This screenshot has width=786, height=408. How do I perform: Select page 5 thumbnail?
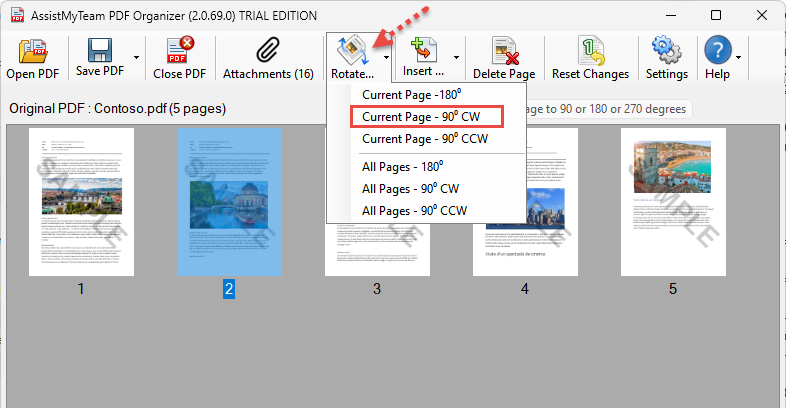(x=673, y=201)
